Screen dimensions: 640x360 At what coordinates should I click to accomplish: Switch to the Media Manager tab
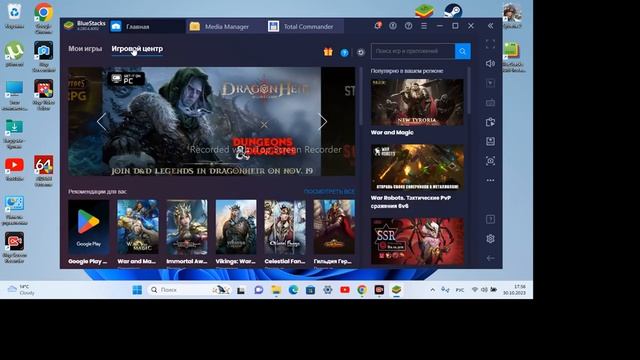(x=227, y=26)
